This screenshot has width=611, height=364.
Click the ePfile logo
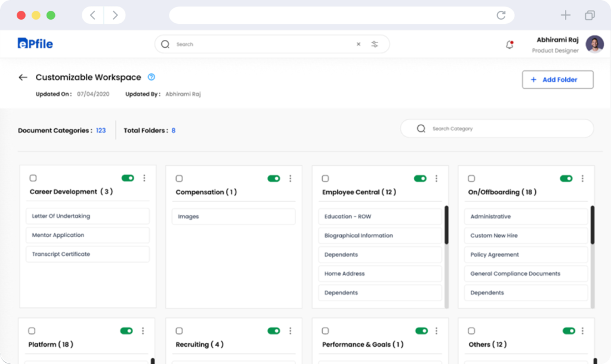[x=35, y=44]
